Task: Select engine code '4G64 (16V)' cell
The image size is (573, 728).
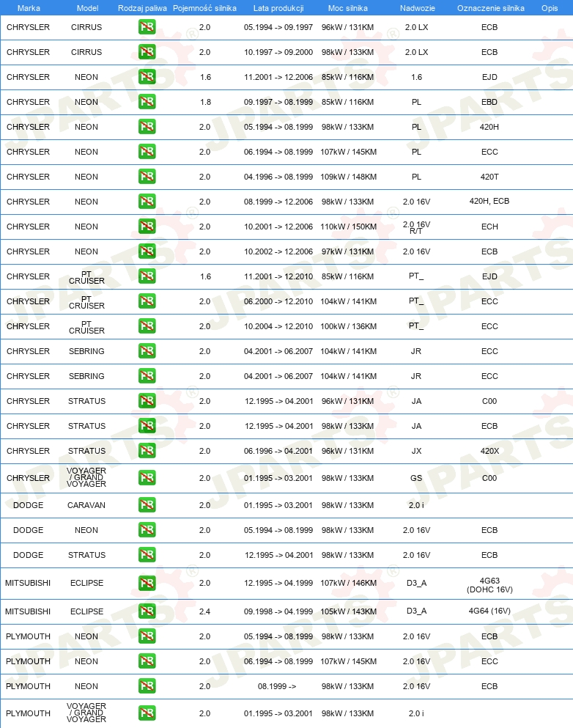Action: (x=489, y=611)
